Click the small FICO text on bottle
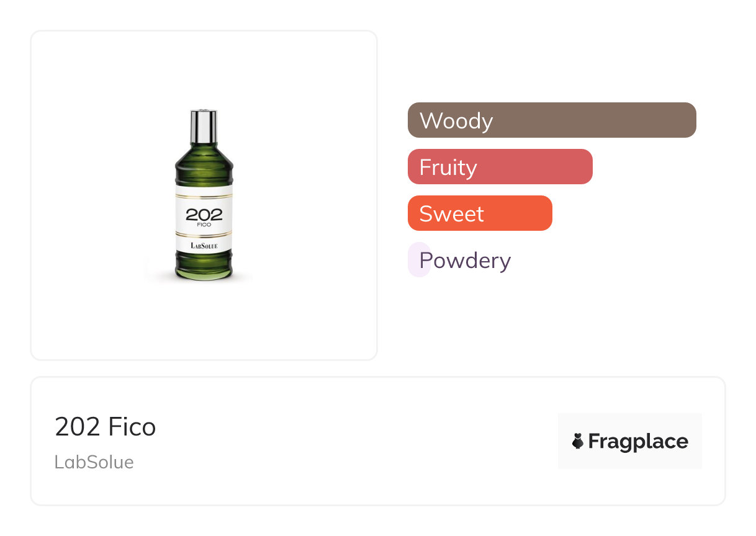The width and height of the screenshot is (756, 536). (204, 225)
